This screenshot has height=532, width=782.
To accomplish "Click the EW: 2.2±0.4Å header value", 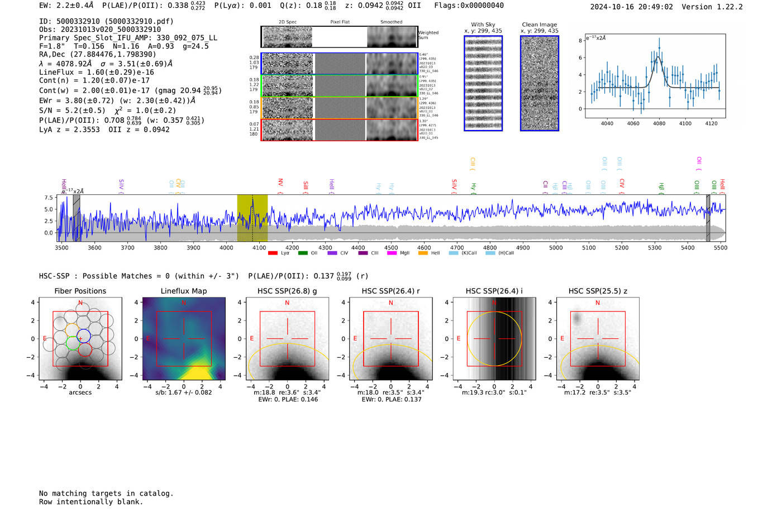I will coord(66,6).
